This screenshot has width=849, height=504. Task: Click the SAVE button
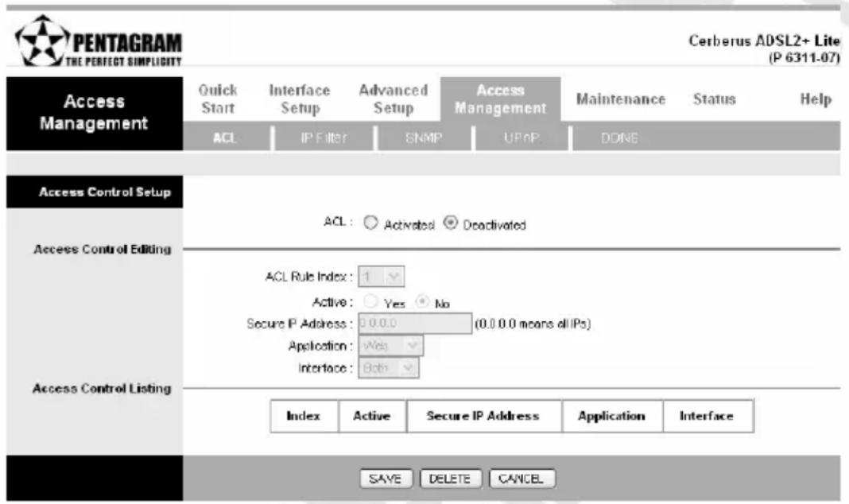(x=386, y=479)
